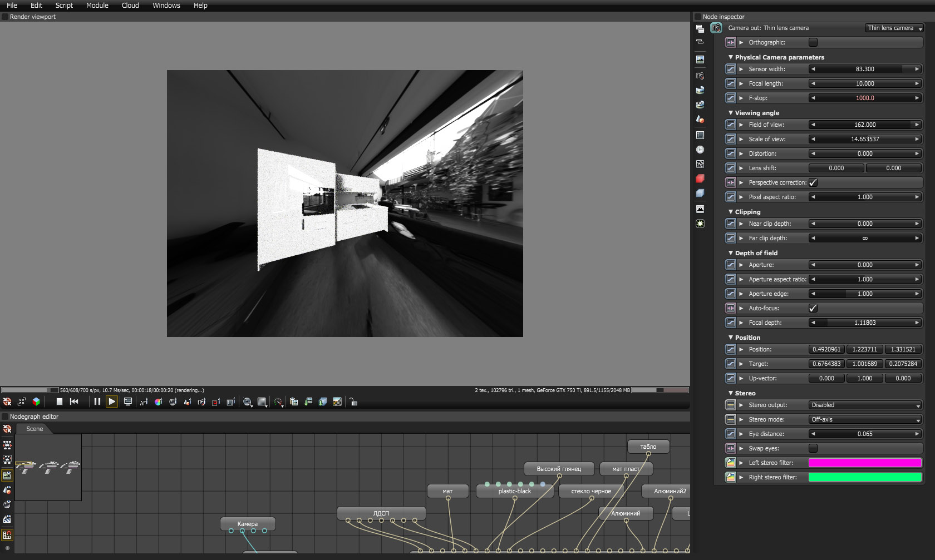This screenshot has width=935, height=560.
Task: Click the render region tool icon
Action: [216, 402]
